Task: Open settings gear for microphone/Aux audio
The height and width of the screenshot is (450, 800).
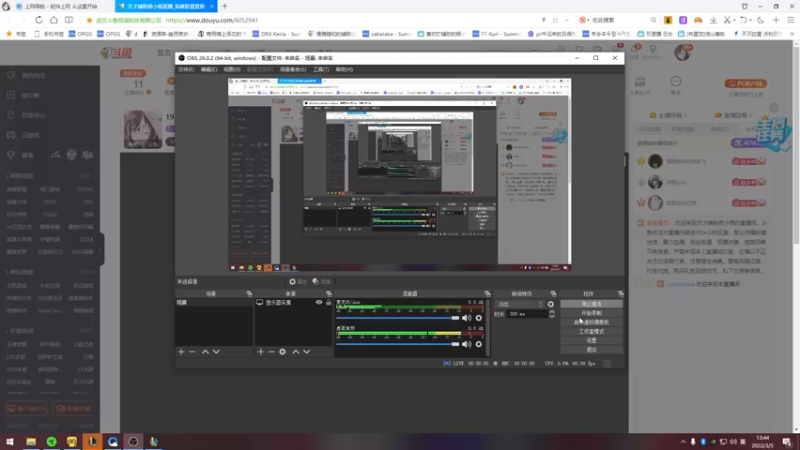Action: click(479, 318)
